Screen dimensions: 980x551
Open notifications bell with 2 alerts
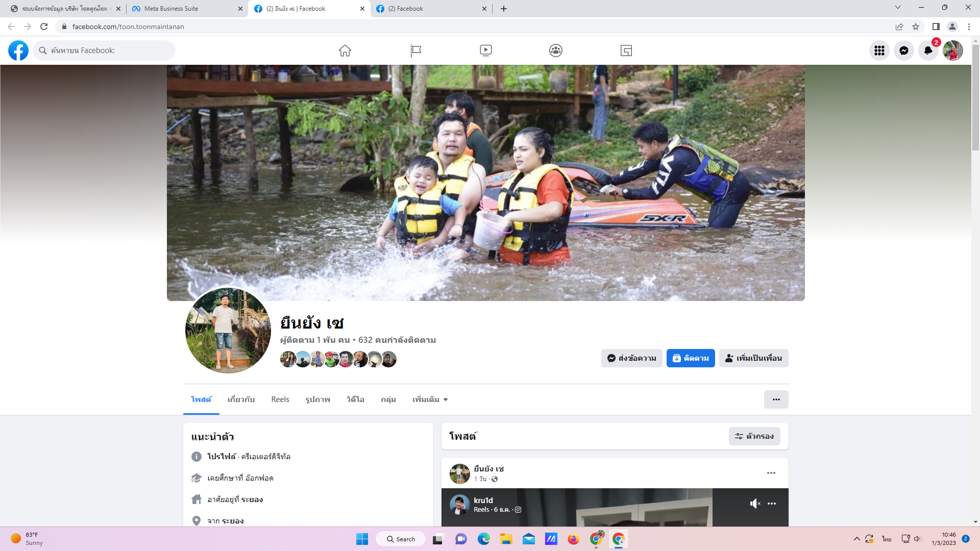[x=928, y=51]
